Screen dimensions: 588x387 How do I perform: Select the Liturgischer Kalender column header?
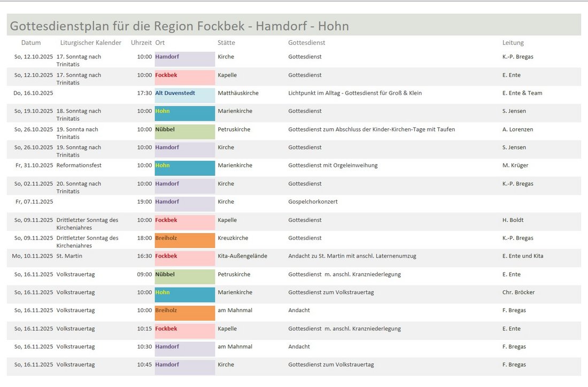(90, 43)
